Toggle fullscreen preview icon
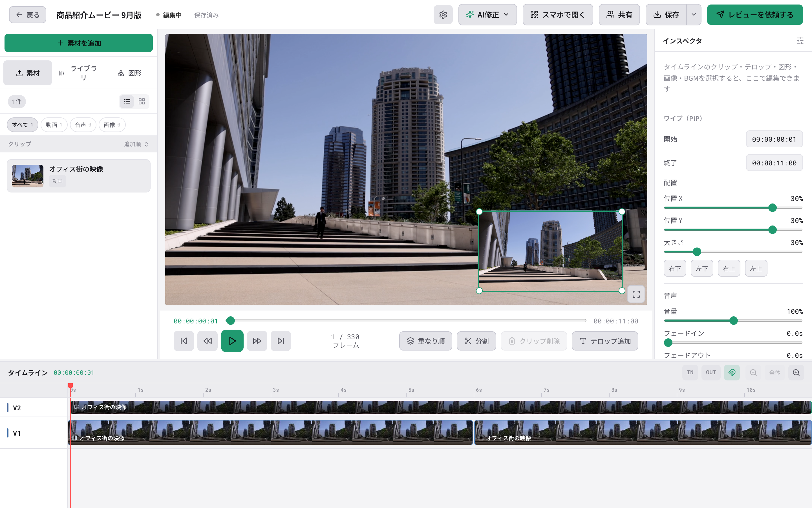Image resolution: width=812 pixels, height=508 pixels. coord(636,294)
